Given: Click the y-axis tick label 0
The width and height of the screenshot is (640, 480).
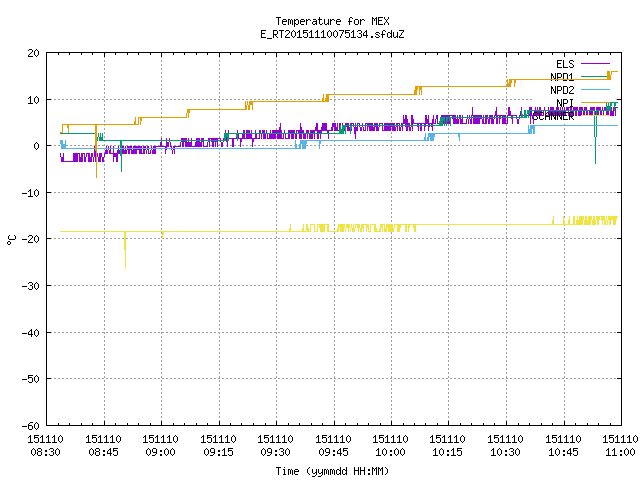Looking at the screenshot, I should tap(37, 146).
